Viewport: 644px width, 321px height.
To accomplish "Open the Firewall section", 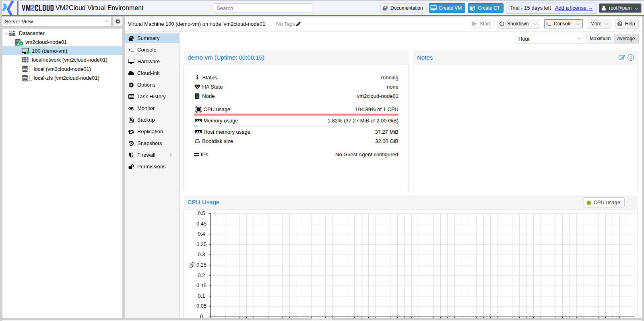I will click(x=152, y=155).
